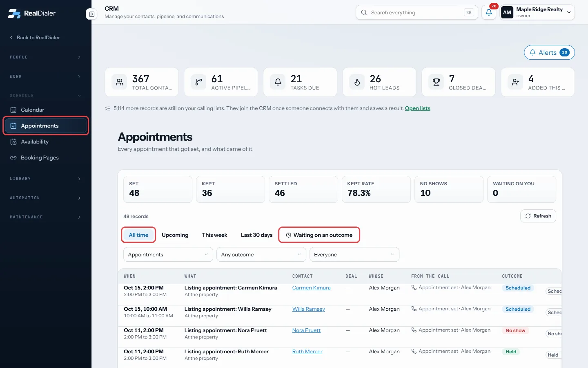Focus the Search everything field

click(x=416, y=12)
